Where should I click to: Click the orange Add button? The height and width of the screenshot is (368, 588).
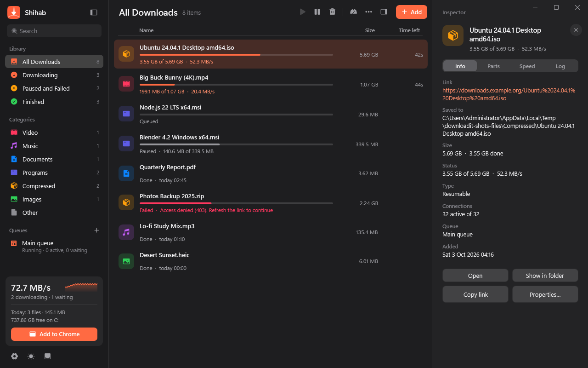pyautogui.click(x=412, y=12)
